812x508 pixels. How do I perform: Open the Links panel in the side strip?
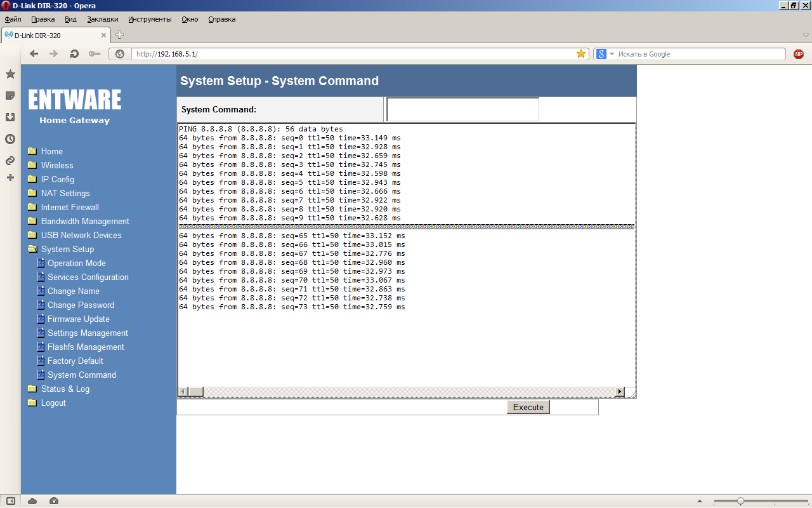(x=10, y=161)
